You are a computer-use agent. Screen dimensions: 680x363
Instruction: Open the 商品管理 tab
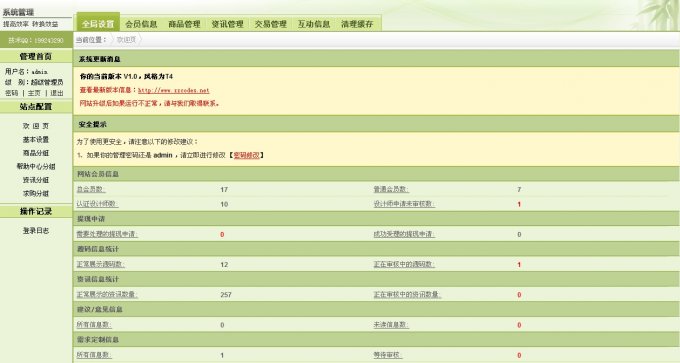pos(184,24)
